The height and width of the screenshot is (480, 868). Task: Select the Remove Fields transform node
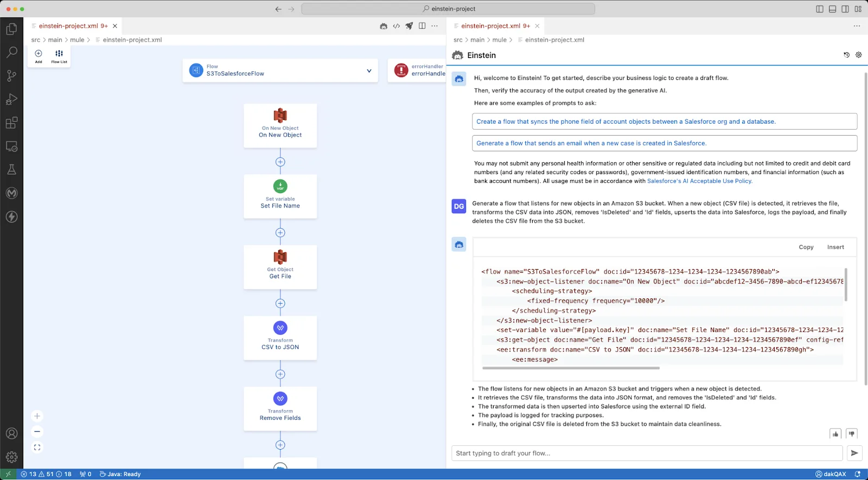(x=280, y=409)
